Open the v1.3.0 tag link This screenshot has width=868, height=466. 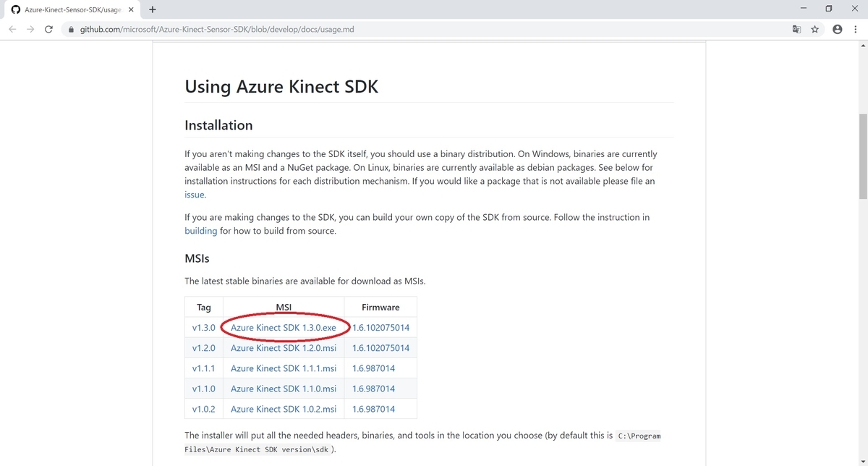coord(203,328)
